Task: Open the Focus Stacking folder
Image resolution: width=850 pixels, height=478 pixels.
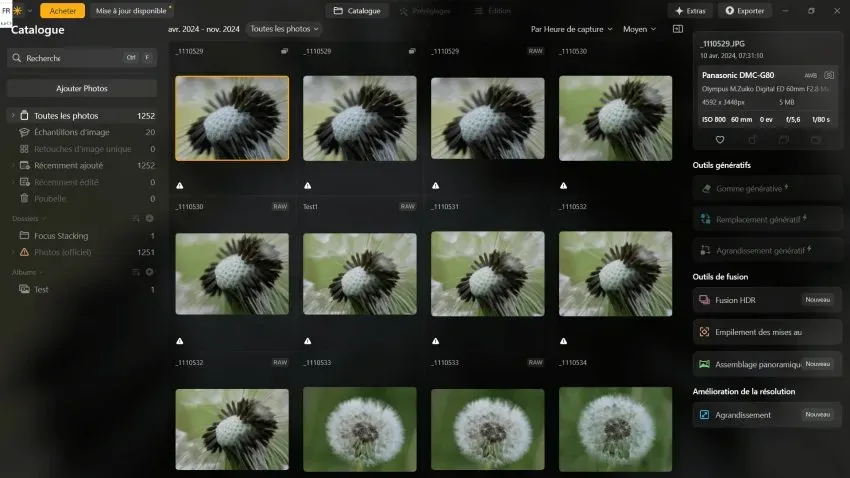Action: (x=83, y=236)
